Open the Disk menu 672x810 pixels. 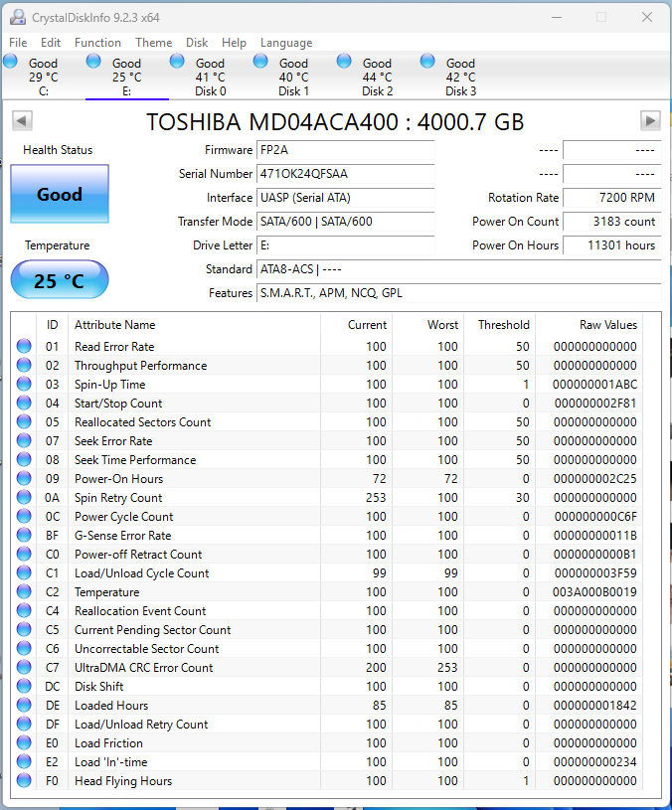[197, 43]
